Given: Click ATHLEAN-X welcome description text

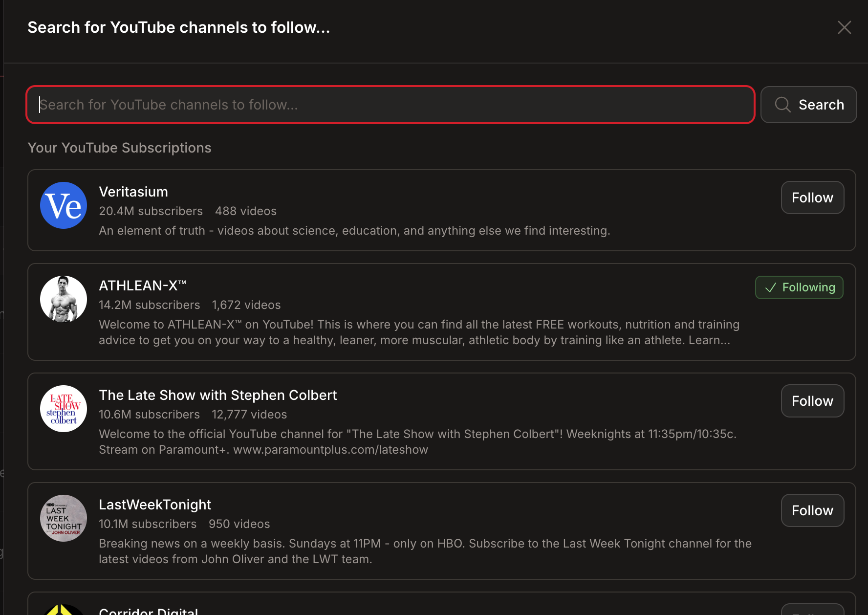Looking at the screenshot, I should [x=419, y=332].
